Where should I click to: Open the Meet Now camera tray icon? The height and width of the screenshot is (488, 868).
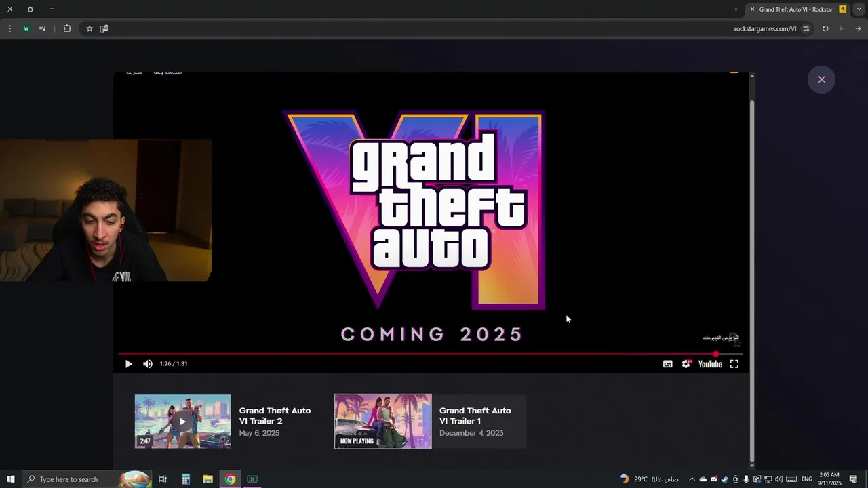(736, 479)
